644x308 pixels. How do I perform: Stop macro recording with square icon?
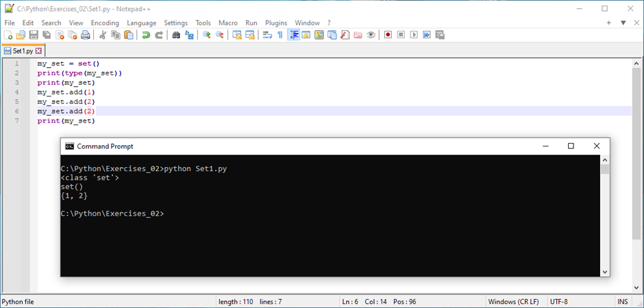(x=401, y=35)
